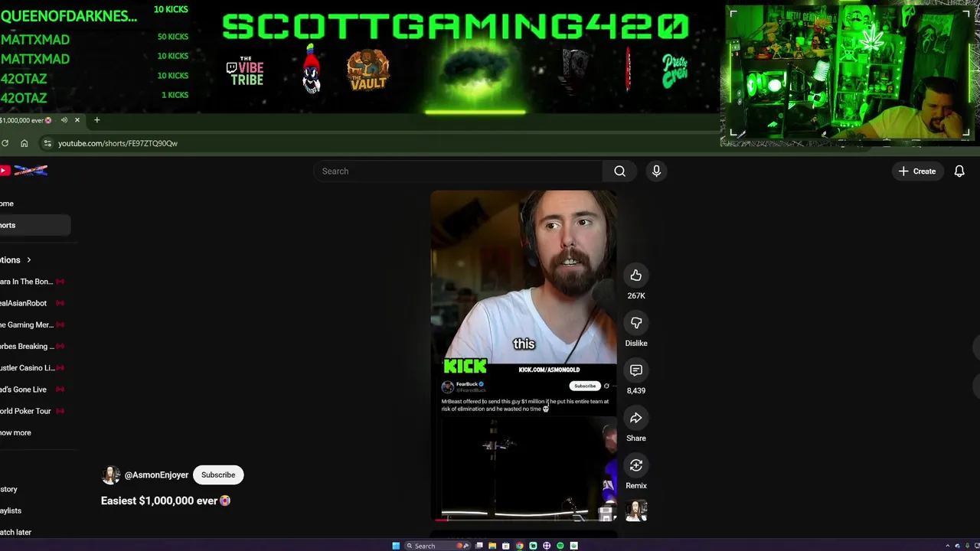Screen dimensions: 980x551
Task: Open Watch later in the sidebar
Action: [15, 532]
